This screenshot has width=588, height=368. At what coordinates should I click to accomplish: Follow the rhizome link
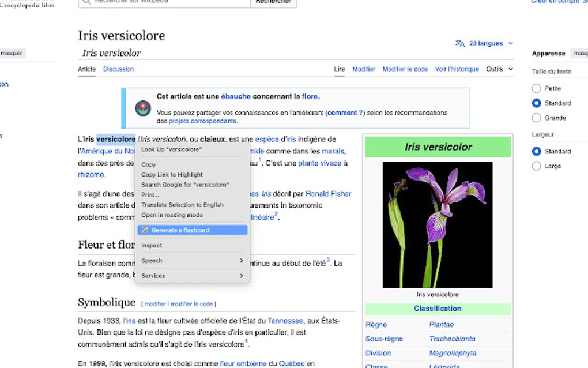[91, 174]
